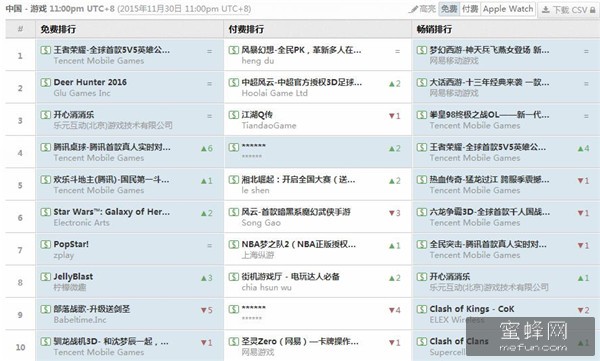The height and width of the screenshot is (361, 600).
Task: Click the in-app purchase icon beside NBA梦之队2
Action: [x=234, y=244]
